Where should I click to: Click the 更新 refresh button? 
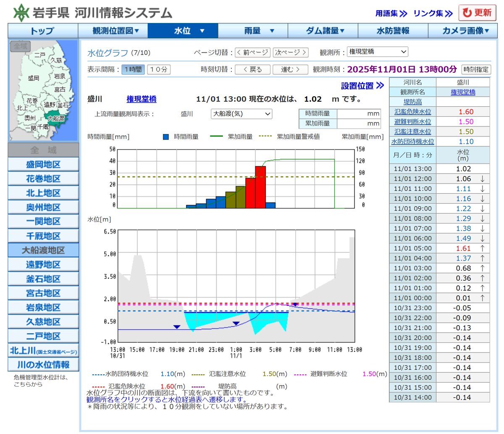[477, 13]
